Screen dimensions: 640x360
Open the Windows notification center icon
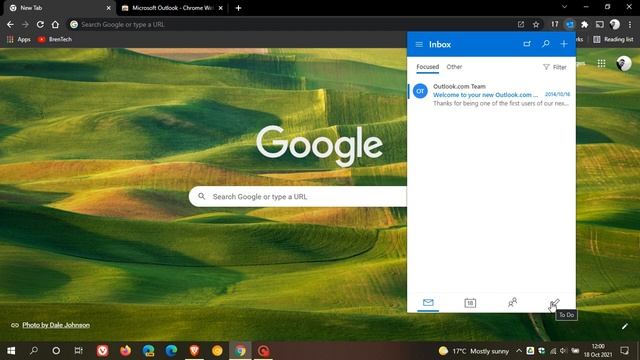coord(624,351)
